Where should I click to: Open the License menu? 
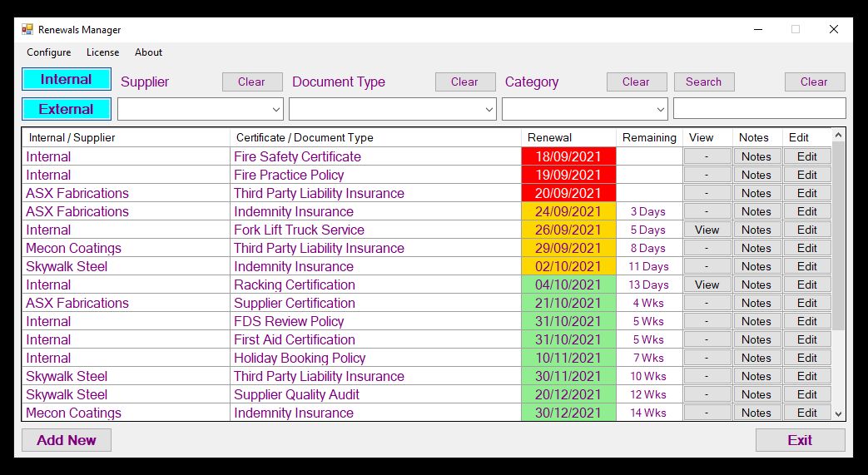point(102,52)
